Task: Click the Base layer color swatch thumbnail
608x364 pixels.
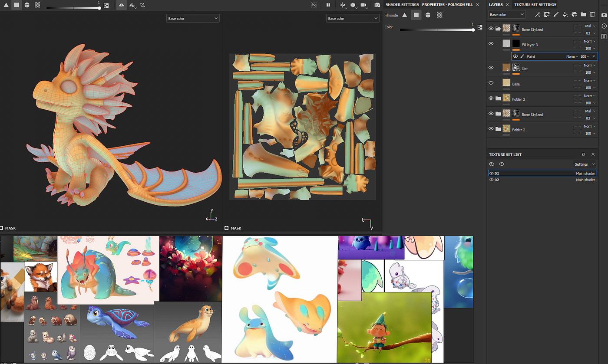Action: [506, 82]
